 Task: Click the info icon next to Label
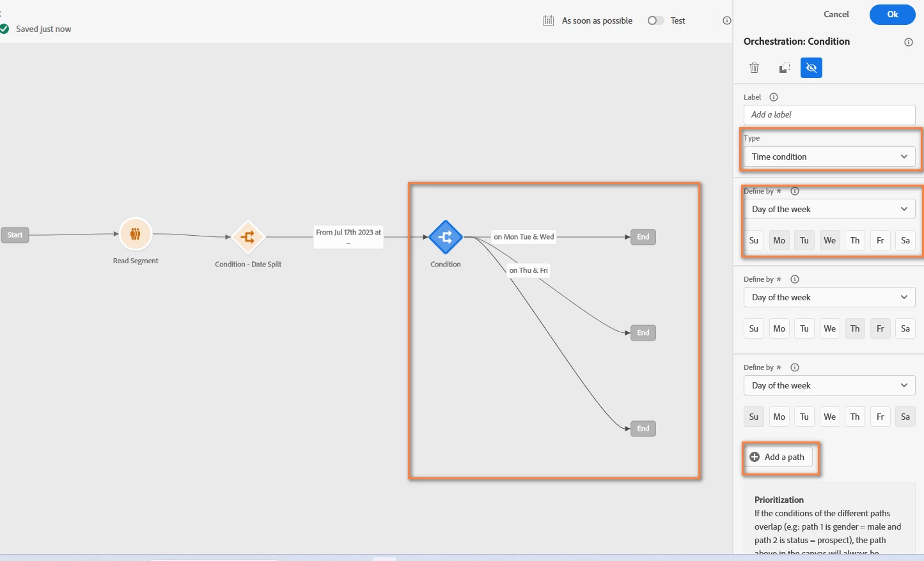pyautogui.click(x=774, y=97)
